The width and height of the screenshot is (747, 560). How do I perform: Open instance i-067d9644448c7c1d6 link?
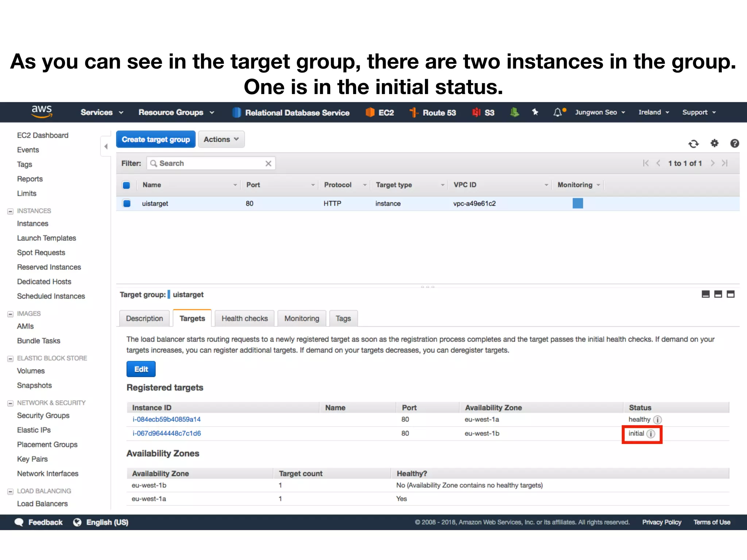pyautogui.click(x=167, y=433)
